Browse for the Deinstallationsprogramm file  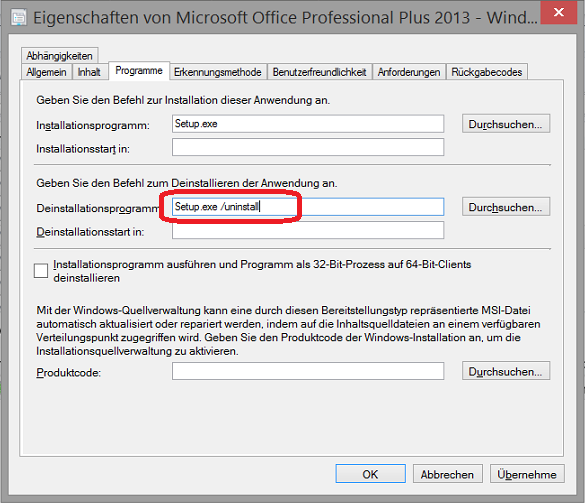506,207
